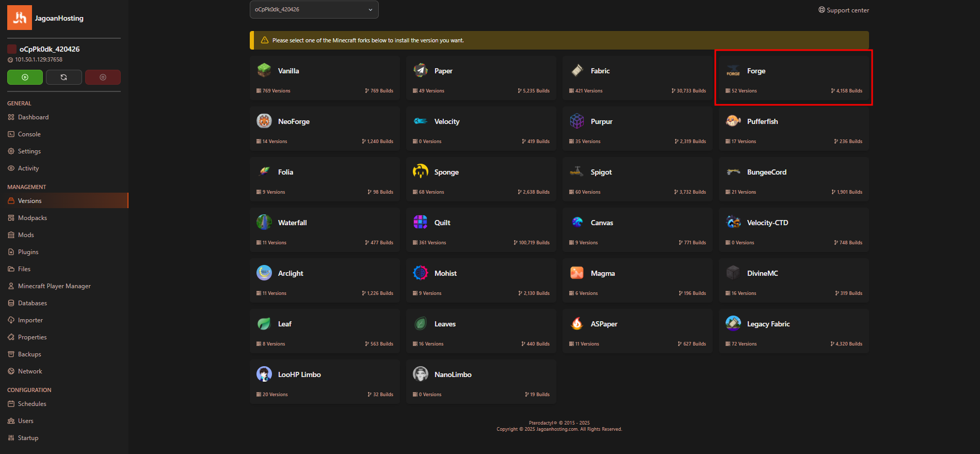
Task: Click the Plugins sidebar icon
Action: pyautogui.click(x=11, y=252)
